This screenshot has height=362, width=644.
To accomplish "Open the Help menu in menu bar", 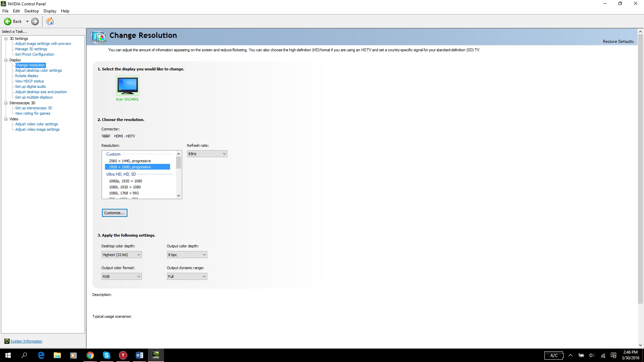I will (66, 11).
